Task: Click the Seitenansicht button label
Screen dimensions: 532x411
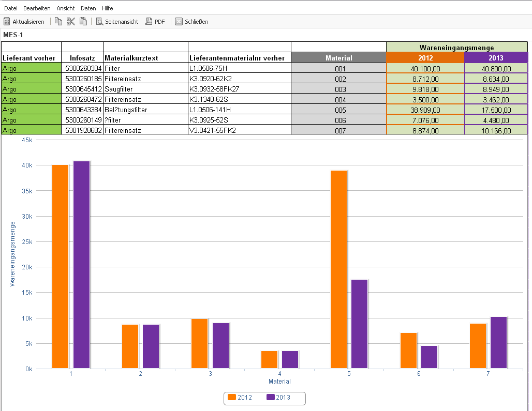Action: (x=122, y=22)
